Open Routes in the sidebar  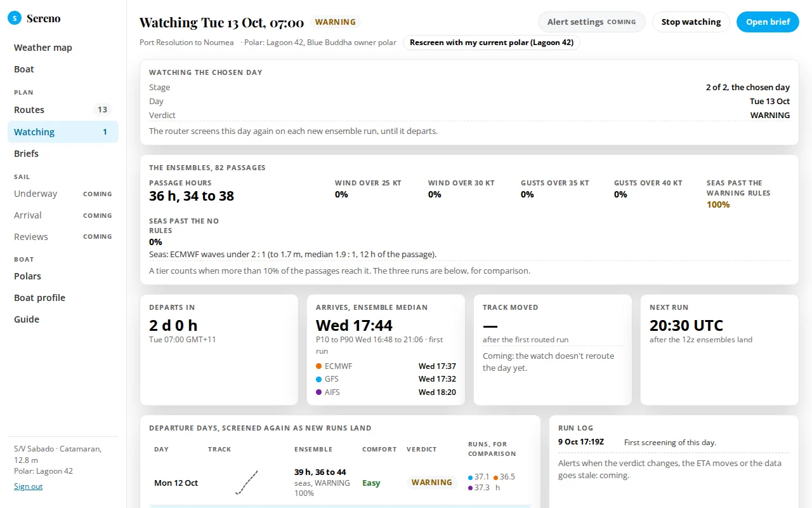tap(63, 110)
